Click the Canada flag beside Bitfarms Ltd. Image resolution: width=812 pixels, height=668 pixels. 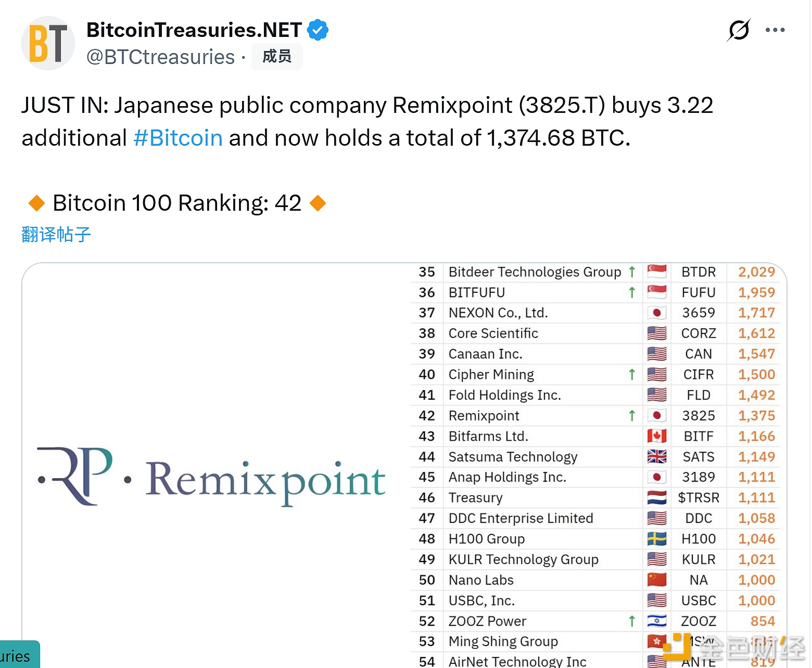coord(657,436)
